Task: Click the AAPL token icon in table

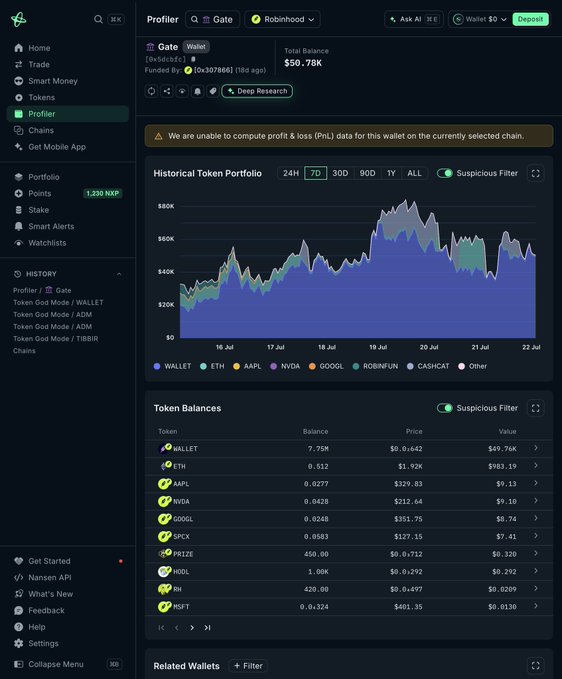Action: [165, 484]
